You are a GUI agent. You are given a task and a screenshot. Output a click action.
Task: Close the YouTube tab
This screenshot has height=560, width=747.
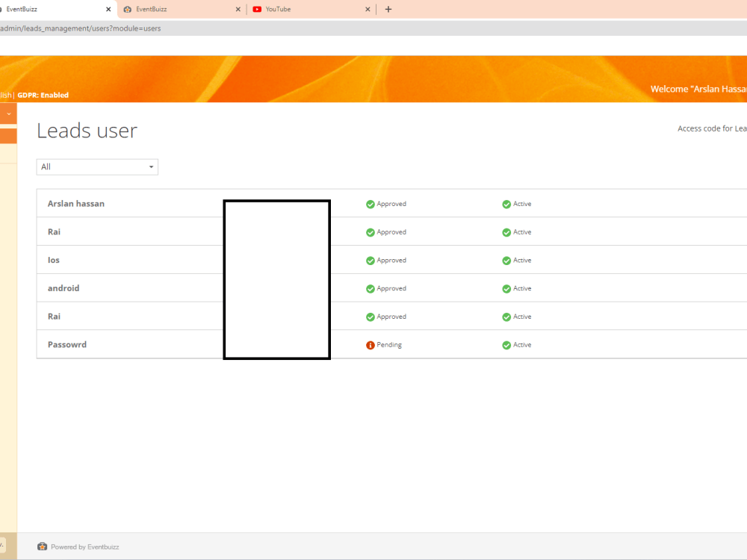click(x=368, y=9)
